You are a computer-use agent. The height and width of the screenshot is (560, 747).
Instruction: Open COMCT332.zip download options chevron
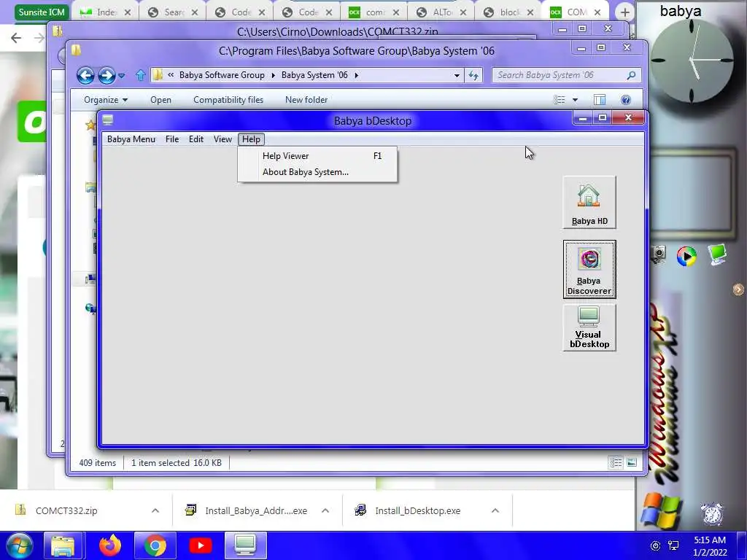pyautogui.click(x=155, y=510)
